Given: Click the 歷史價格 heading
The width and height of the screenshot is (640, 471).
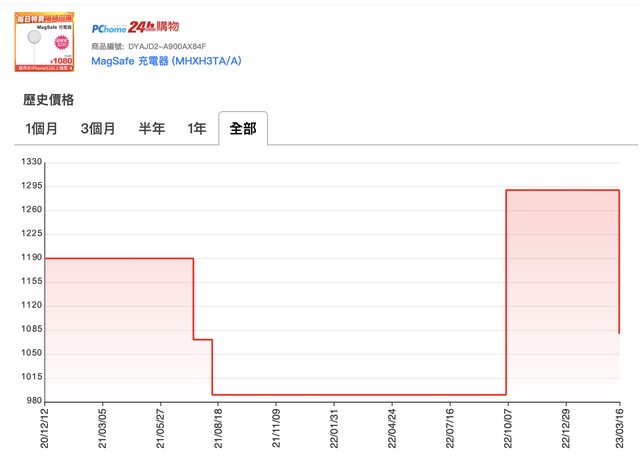Looking at the screenshot, I should click(49, 100).
